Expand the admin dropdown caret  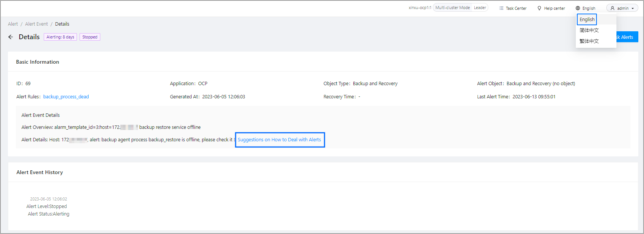pyautogui.click(x=633, y=8)
